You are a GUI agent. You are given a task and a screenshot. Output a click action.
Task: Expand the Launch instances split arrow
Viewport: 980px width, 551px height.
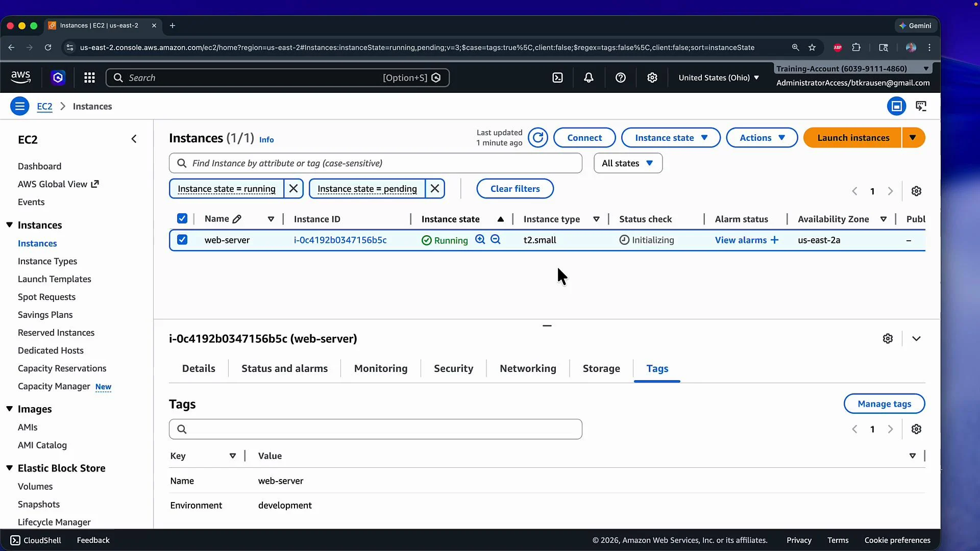(x=913, y=138)
